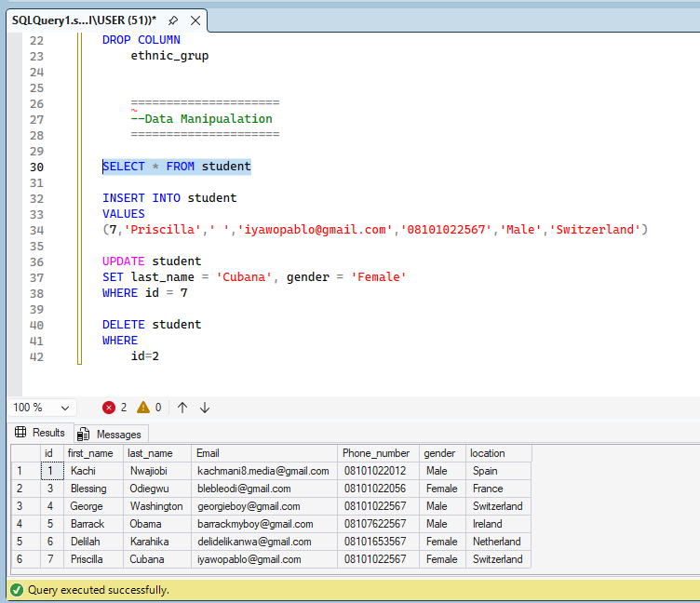Click phone cell 08101653567

[x=379, y=542]
